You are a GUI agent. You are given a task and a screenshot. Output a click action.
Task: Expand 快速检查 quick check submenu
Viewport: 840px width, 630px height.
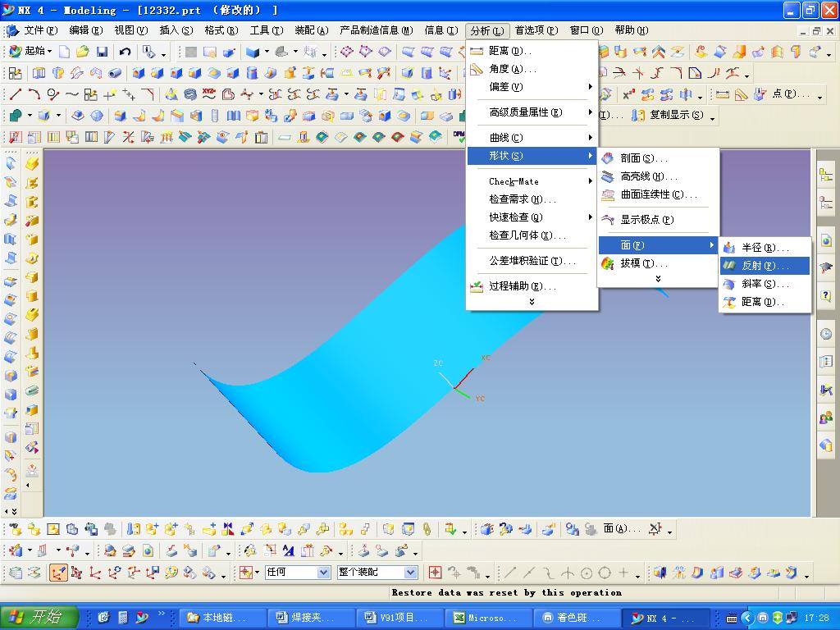(x=590, y=217)
